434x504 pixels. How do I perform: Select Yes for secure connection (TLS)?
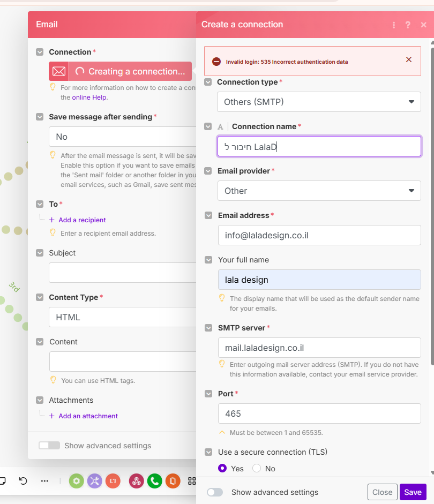pos(223,468)
